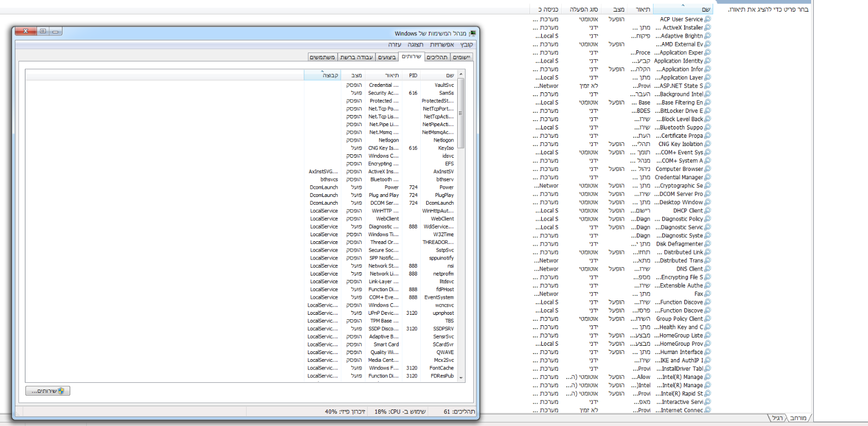Select the DNS Client service gear icon
This screenshot has width=868, height=426.
[x=708, y=269]
